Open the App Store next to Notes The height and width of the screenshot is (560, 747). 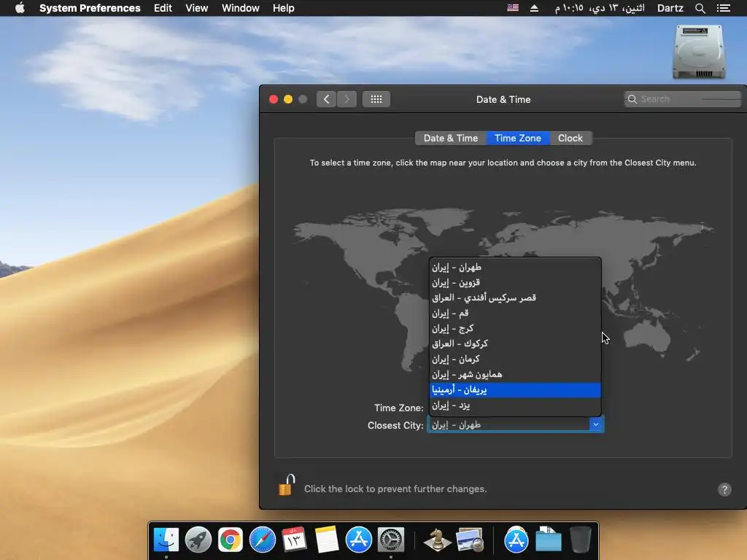tap(359, 540)
